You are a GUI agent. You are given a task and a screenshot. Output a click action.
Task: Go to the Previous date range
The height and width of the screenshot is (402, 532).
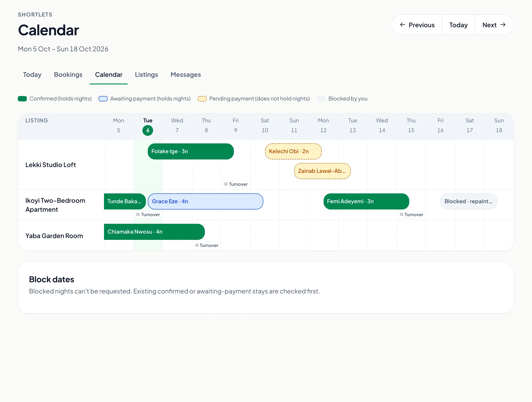pyautogui.click(x=417, y=25)
